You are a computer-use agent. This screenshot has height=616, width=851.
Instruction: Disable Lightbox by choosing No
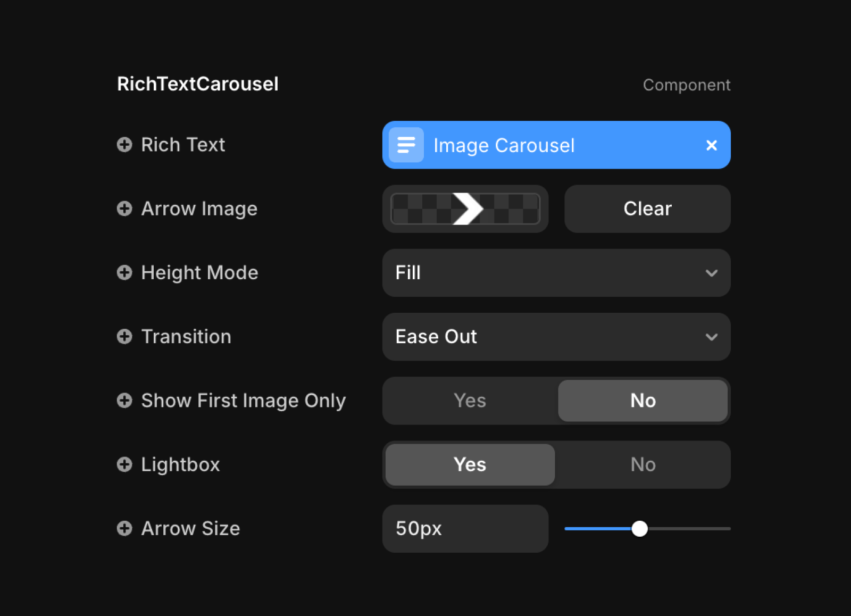[x=643, y=464]
